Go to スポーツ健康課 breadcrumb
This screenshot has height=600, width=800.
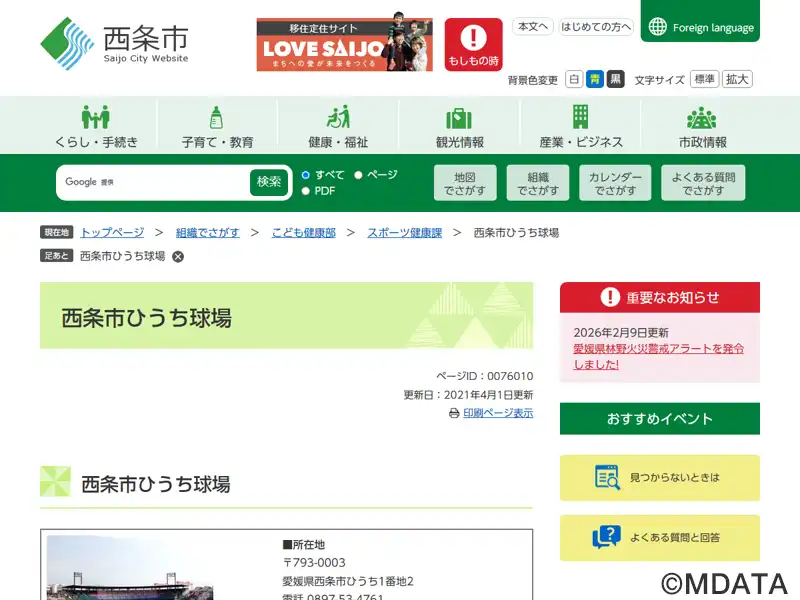tap(405, 233)
